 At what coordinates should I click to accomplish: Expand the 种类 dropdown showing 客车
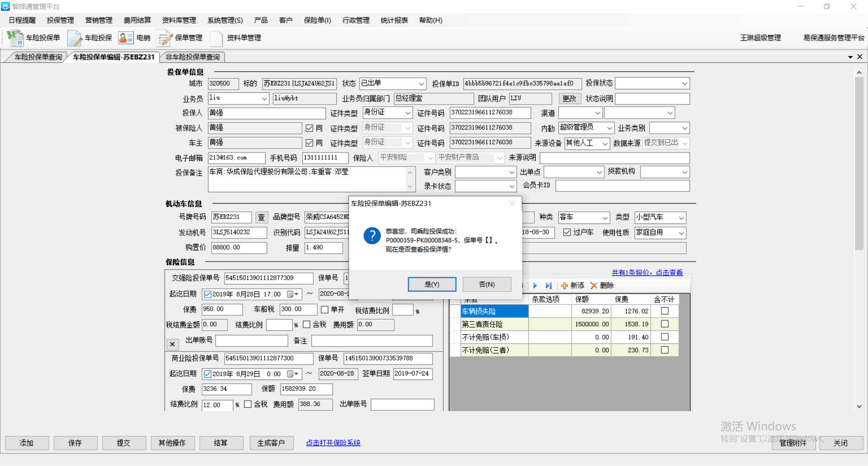[605, 218]
